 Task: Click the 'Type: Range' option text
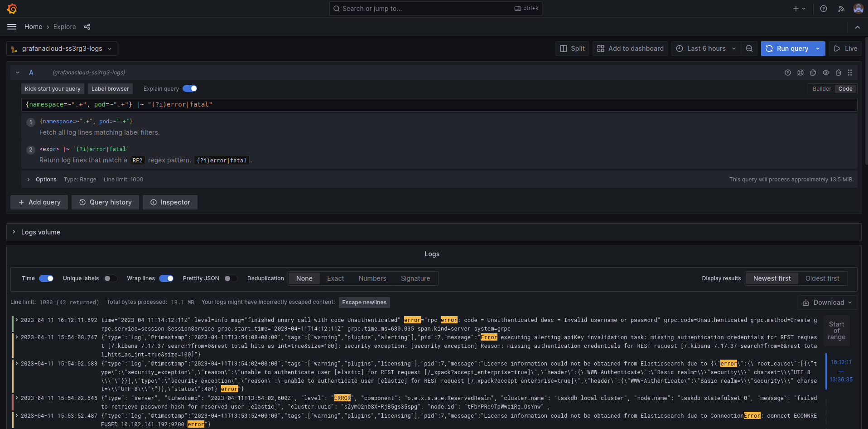coord(80,180)
